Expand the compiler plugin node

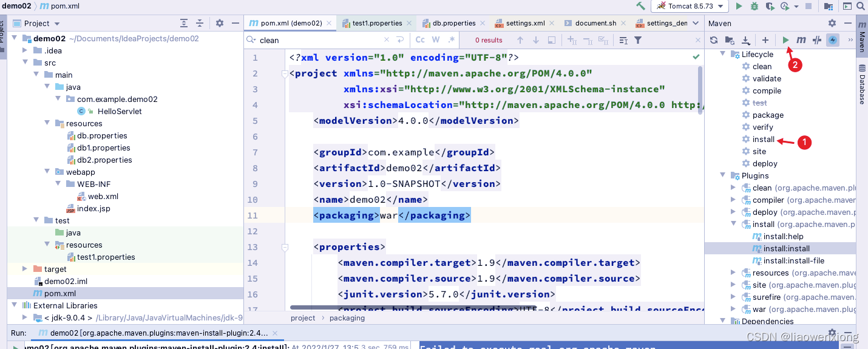[x=734, y=200]
